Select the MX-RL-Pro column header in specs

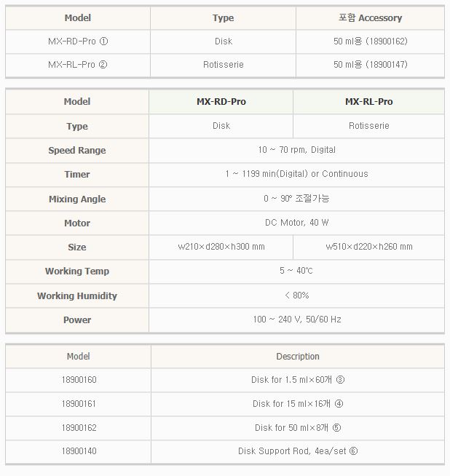[368, 102]
